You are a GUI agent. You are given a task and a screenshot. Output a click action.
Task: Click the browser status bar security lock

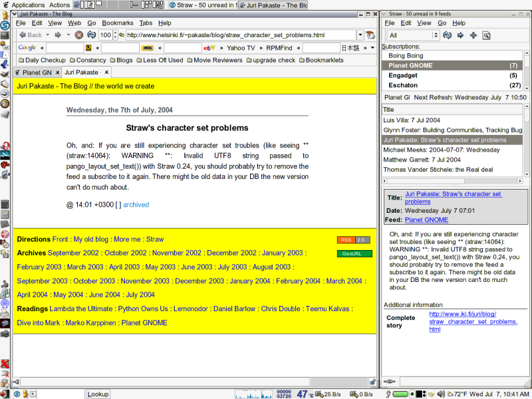pyautogui.click(x=372, y=382)
